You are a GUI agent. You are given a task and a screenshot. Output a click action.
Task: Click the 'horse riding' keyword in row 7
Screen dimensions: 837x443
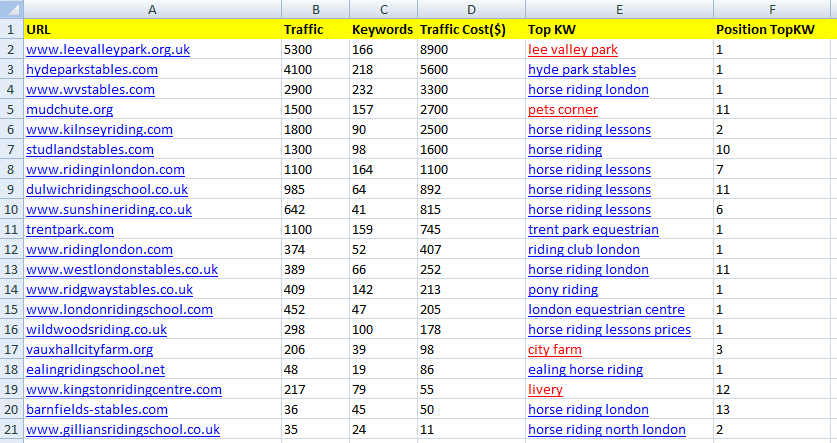pos(565,149)
